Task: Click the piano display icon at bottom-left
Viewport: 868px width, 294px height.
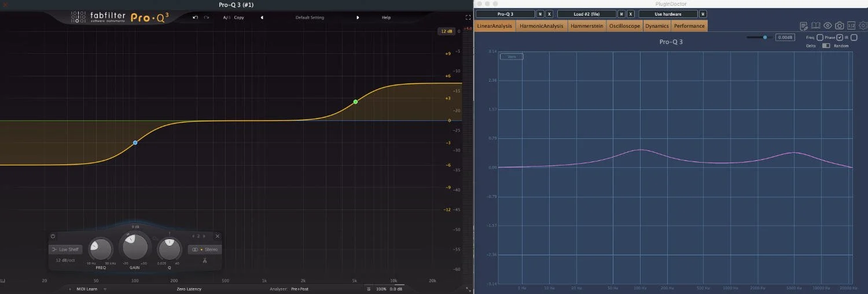Action: tap(3, 281)
